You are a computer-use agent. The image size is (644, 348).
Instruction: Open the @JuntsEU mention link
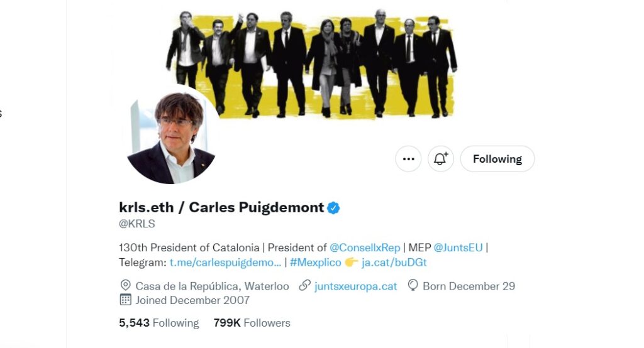coord(458,248)
